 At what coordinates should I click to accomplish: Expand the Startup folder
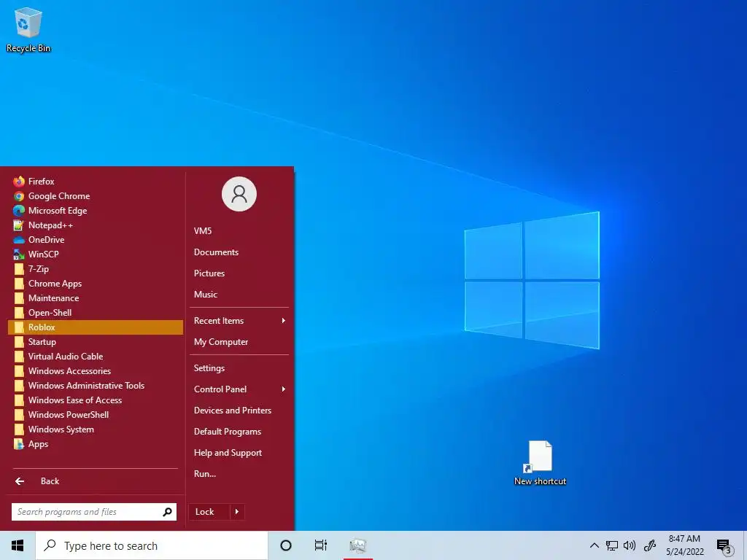point(96,342)
